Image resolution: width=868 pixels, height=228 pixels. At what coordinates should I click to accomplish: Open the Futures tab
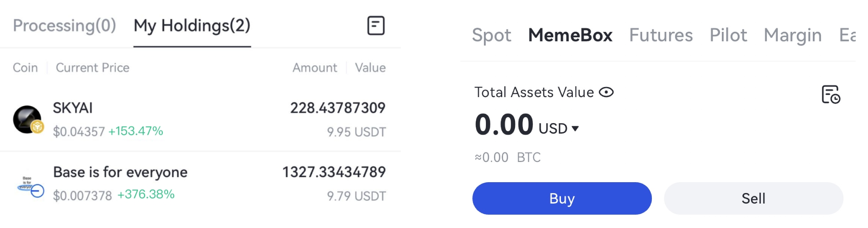661,35
